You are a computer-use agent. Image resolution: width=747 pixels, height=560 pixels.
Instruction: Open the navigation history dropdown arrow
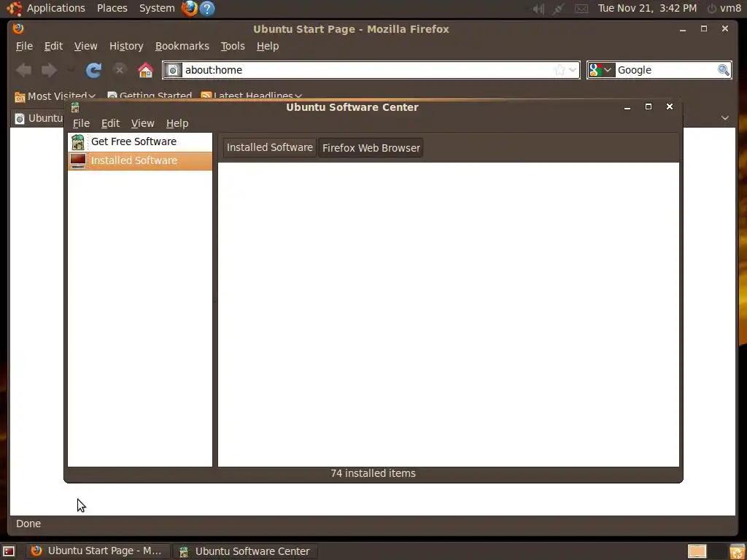click(71, 71)
